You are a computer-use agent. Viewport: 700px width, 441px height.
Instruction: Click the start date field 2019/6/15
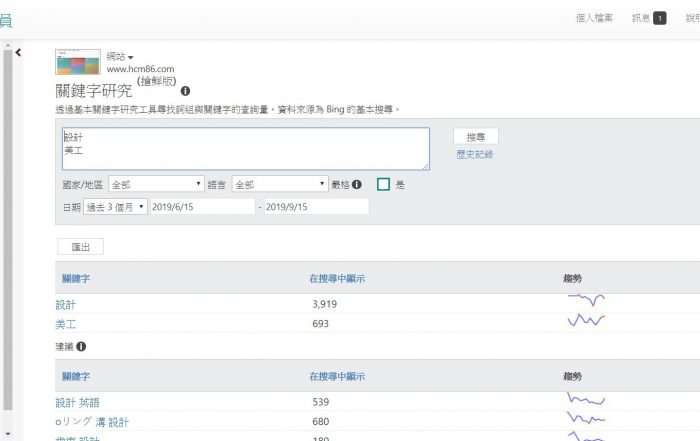click(x=202, y=206)
